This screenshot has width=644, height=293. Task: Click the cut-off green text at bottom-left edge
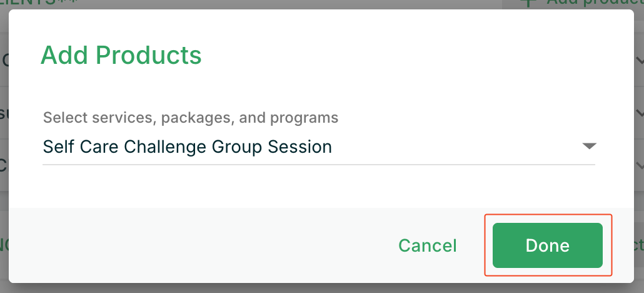point(4,245)
